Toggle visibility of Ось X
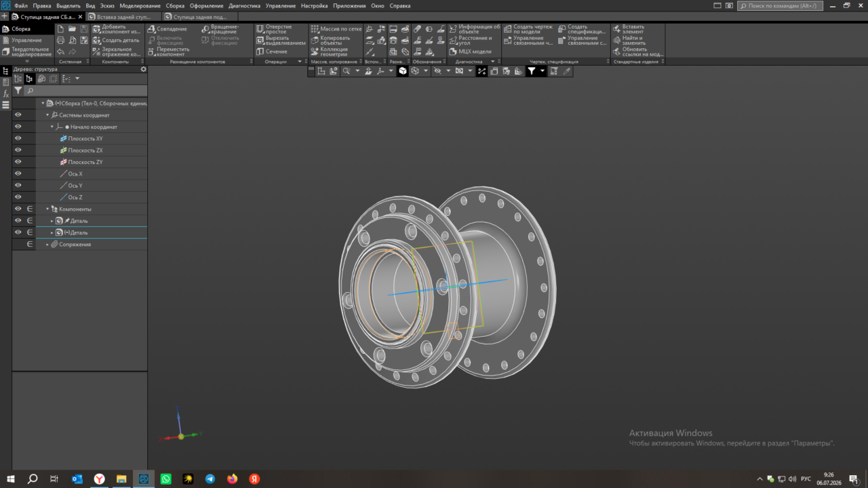868x488 pixels. (18, 174)
